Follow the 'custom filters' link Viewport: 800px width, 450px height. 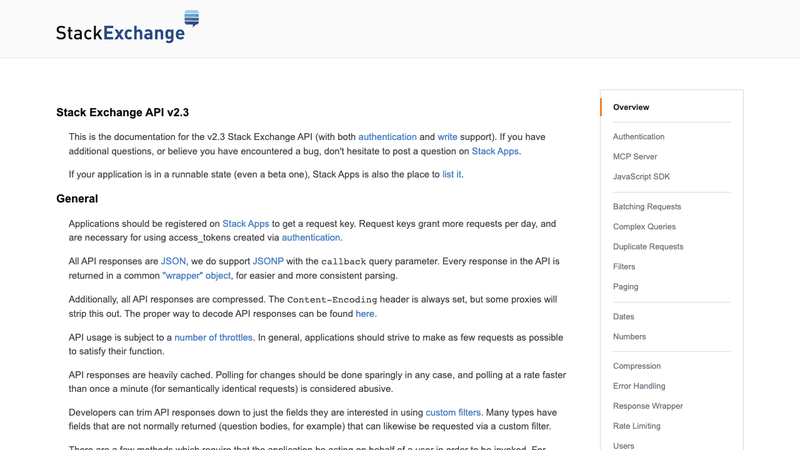pos(453,412)
